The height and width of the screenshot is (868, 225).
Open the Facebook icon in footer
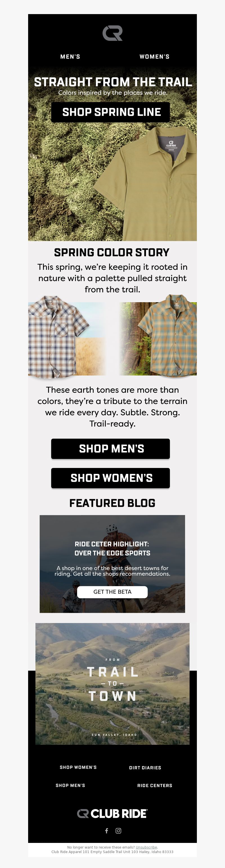coord(107,831)
